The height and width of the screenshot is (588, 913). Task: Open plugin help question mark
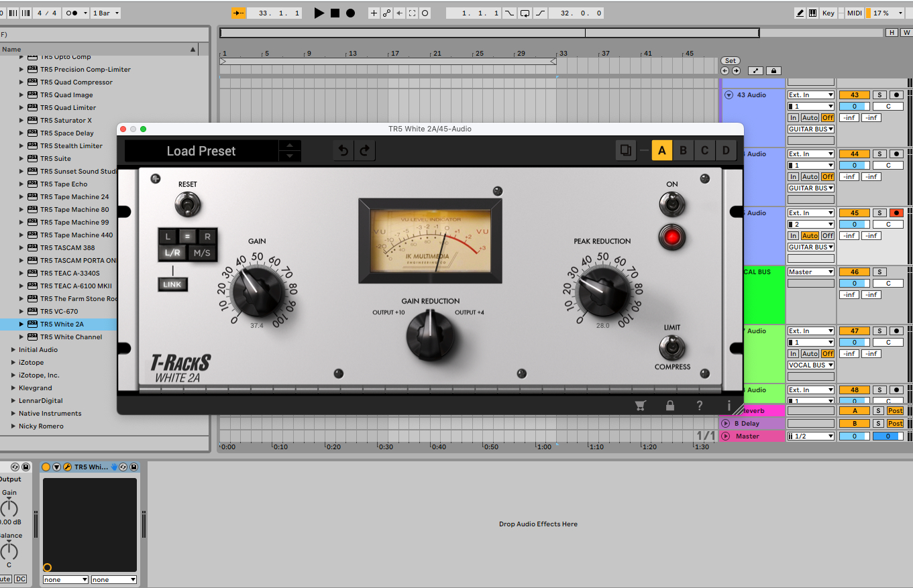700,405
